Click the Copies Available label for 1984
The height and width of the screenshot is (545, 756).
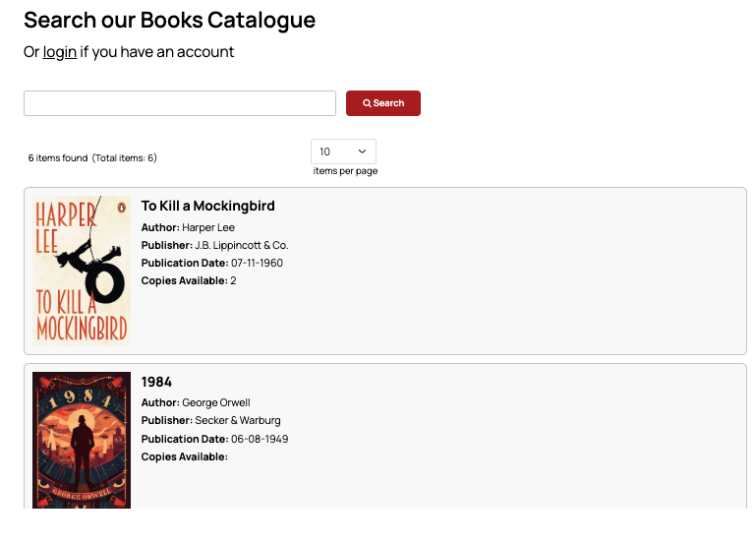click(184, 456)
